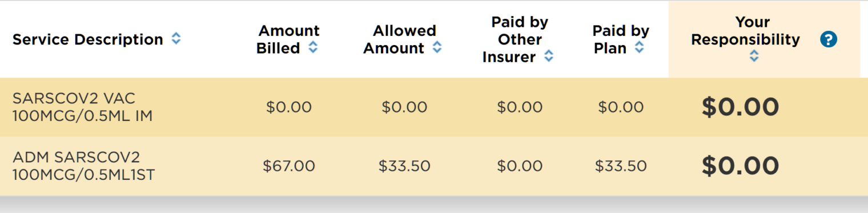
Task: Click sort arrows under Your Responsibility
Action: (754, 55)
